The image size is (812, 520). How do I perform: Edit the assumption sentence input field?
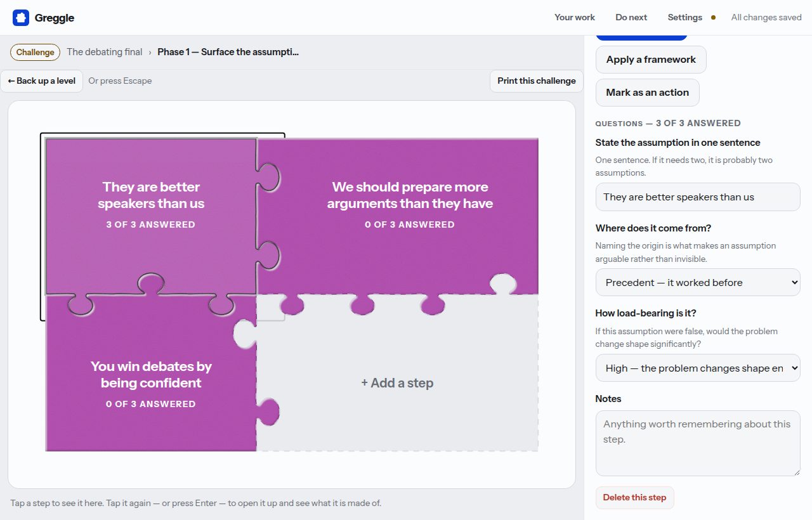tap(698, 197)
